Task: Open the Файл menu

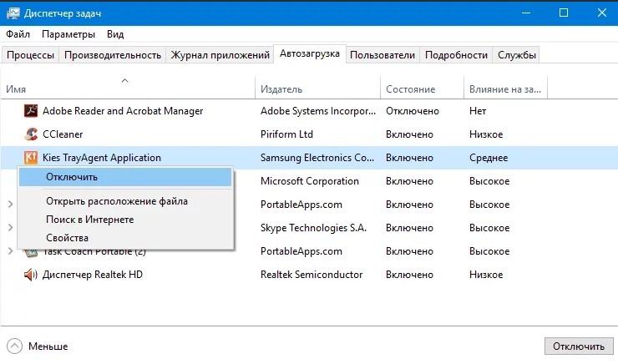Action: click(18, 34)
